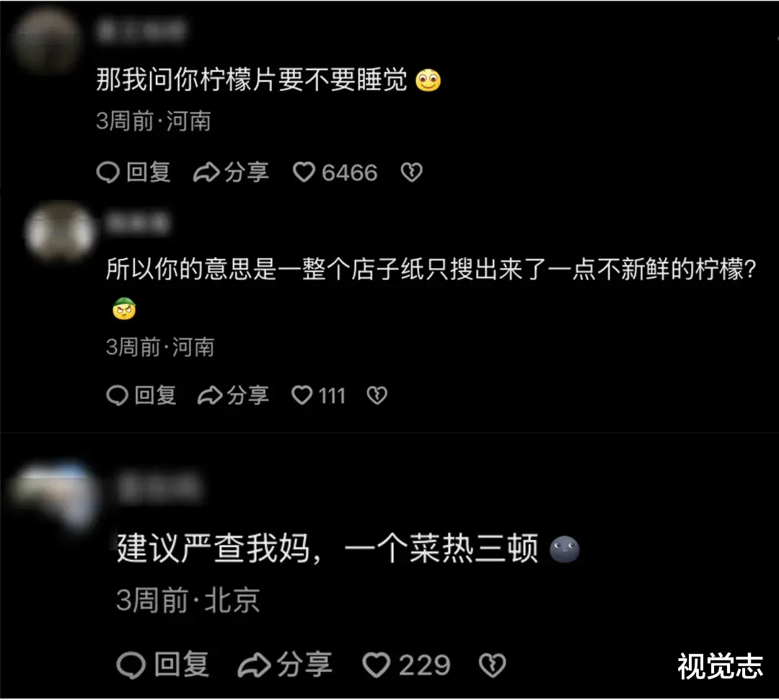Tap broken heart on the 111-likes comment
This screenshot has width=779, height=700.
pos(377,395)
